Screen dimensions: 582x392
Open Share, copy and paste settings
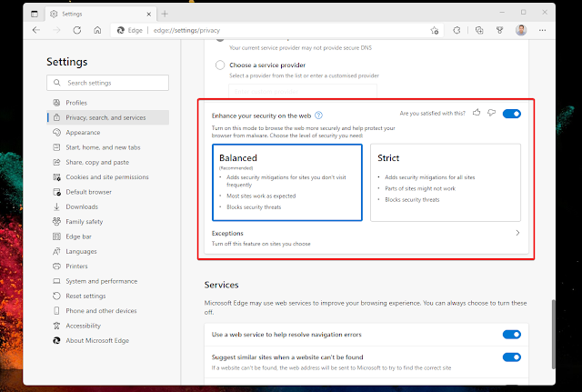click(x=108, y=162)
